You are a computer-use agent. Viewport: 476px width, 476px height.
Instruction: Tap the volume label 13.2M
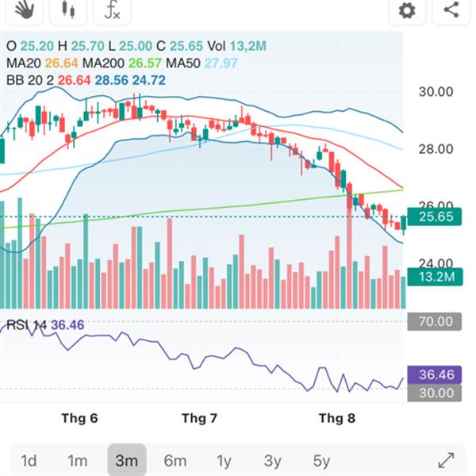435,277
